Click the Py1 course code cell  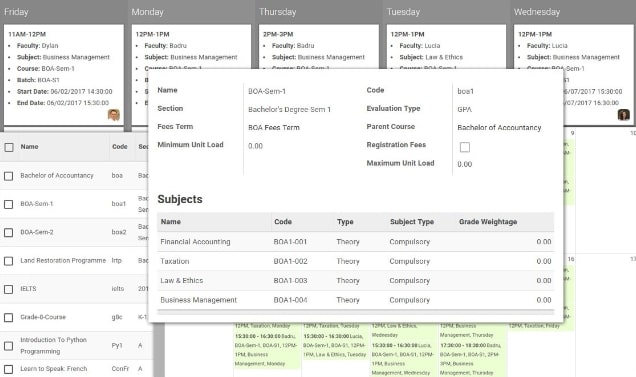click(117, 346)
